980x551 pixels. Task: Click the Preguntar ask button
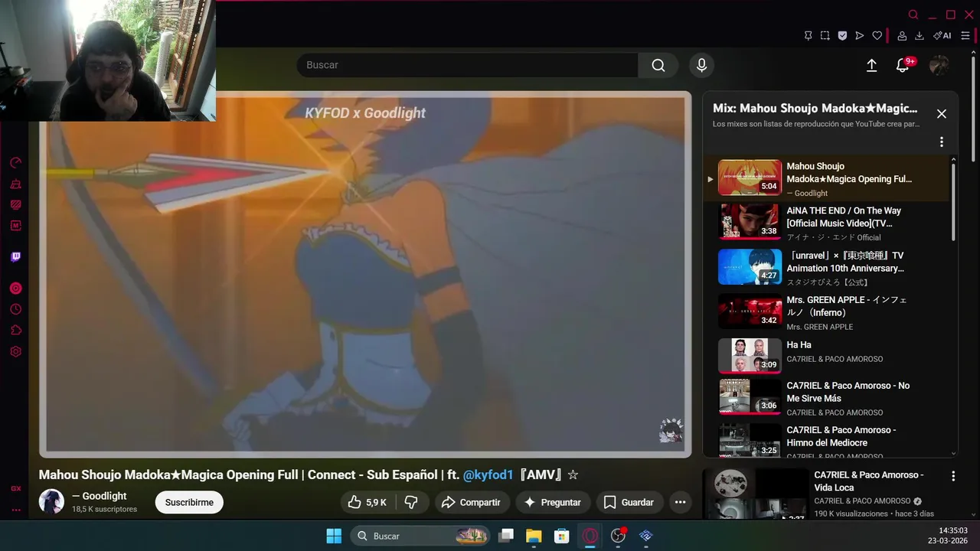point(553,502)
